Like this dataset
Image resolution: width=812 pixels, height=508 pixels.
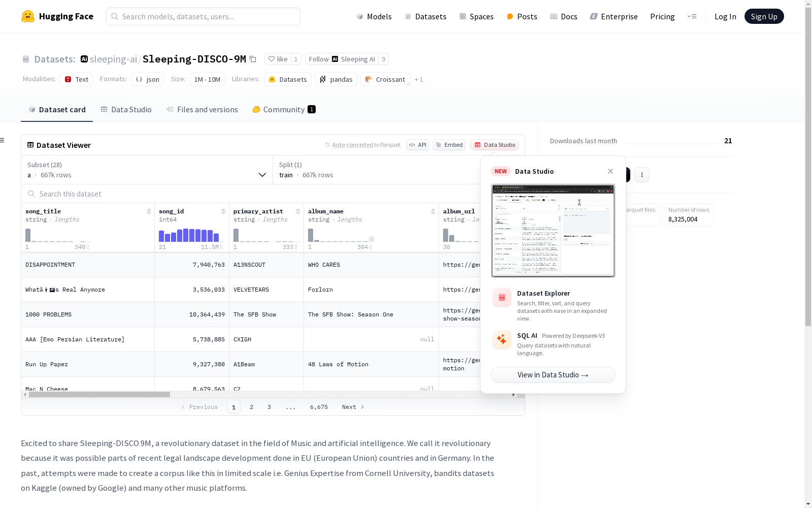coord(278,59)
